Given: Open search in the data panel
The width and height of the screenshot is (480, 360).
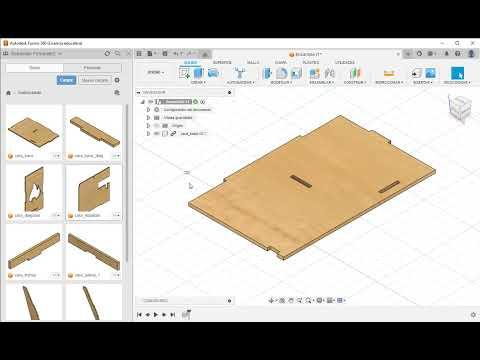Looking at the screenshot, I should pyautogui.click(x=118, y=53).
